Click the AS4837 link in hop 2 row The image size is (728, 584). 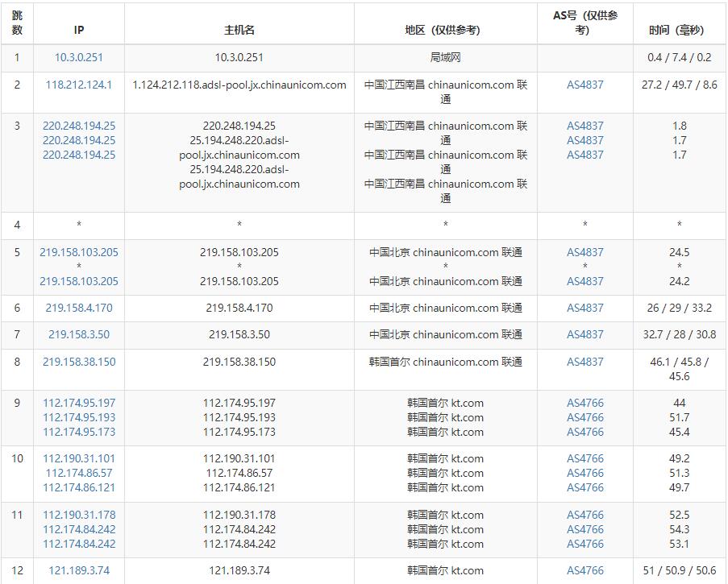[x=585, y=85]
